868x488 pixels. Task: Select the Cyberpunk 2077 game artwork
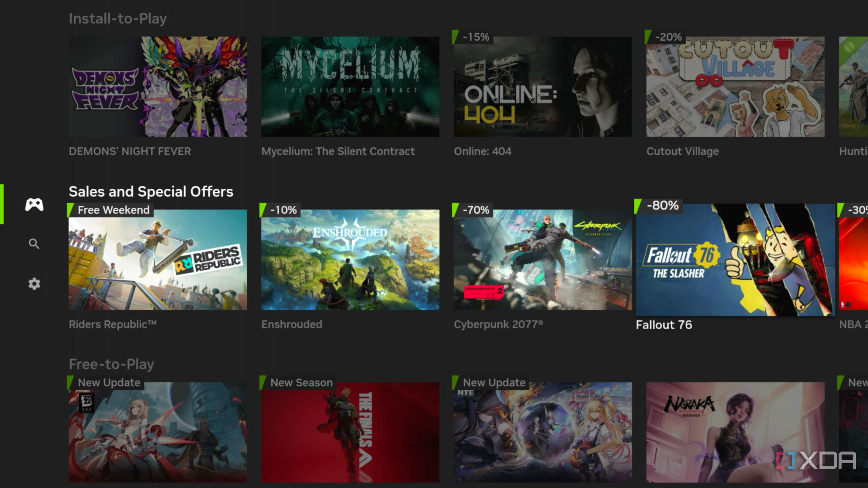543,260
